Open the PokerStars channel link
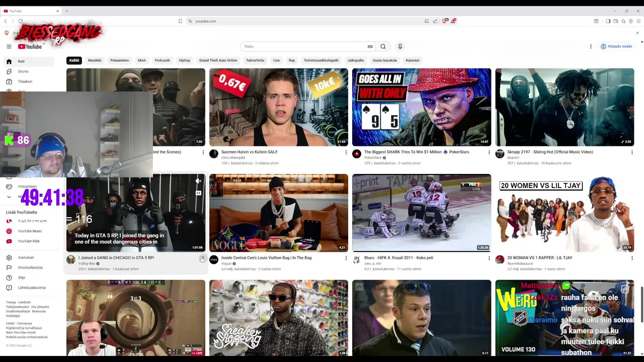This screenshot has height=362, width=644. point(373,158)
